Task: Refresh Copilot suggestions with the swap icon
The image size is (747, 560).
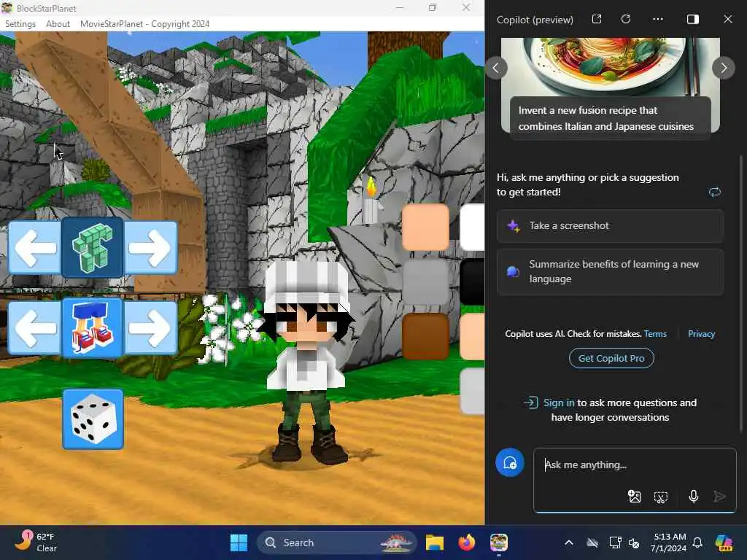Action: click(x=715, y=192)
